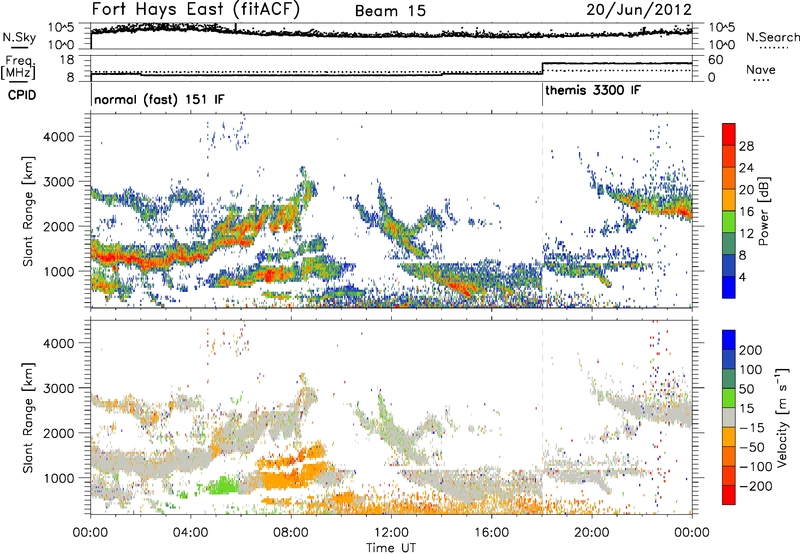Click the 'N.Sky' legend label
The image size is (800, 554).
click(19, 37)
